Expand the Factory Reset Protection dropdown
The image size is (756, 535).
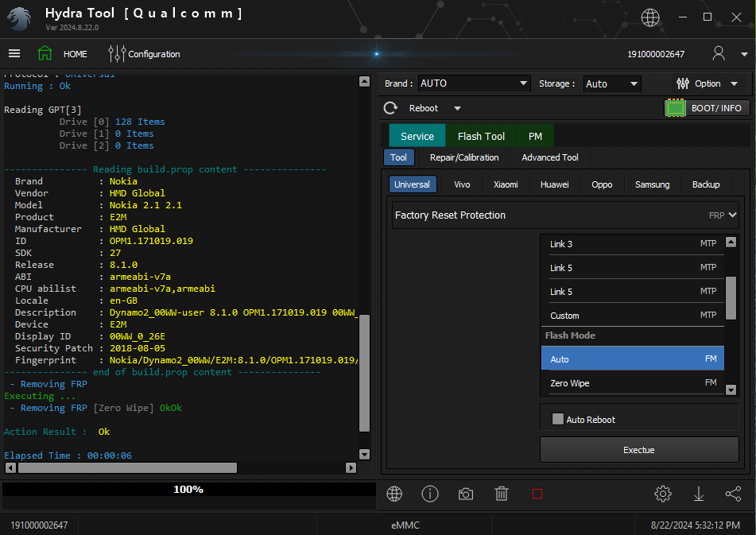pyautogui.click(x=732, y=215)
